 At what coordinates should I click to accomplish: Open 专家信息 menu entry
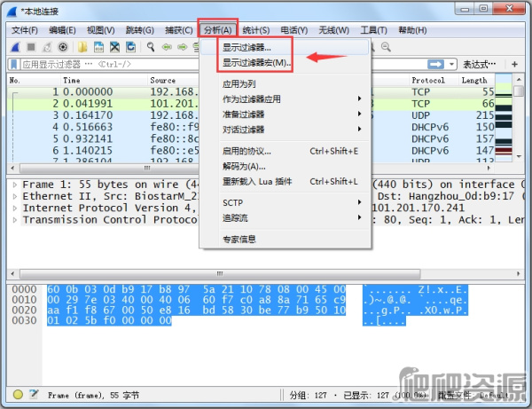[285, 240]
